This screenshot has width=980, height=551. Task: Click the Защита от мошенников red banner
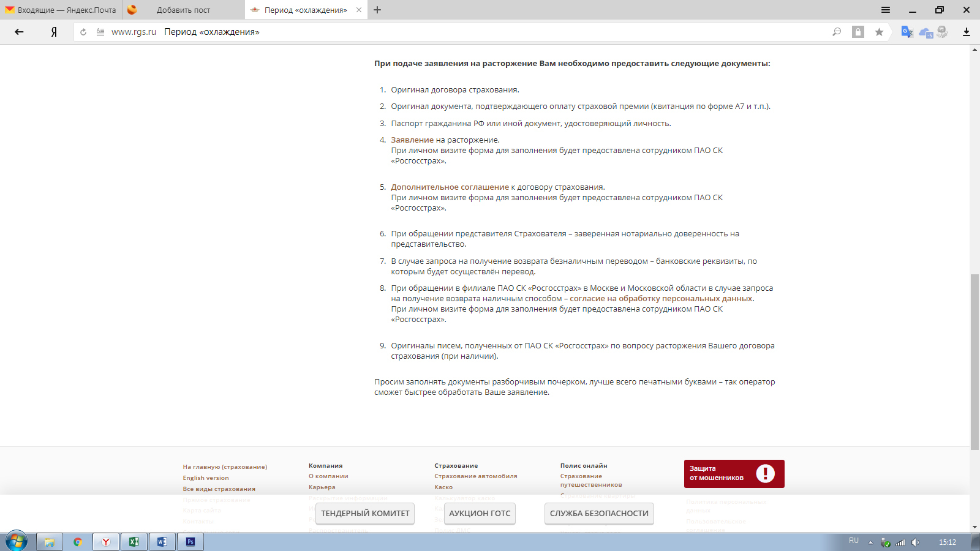click(x=734, y=473)
